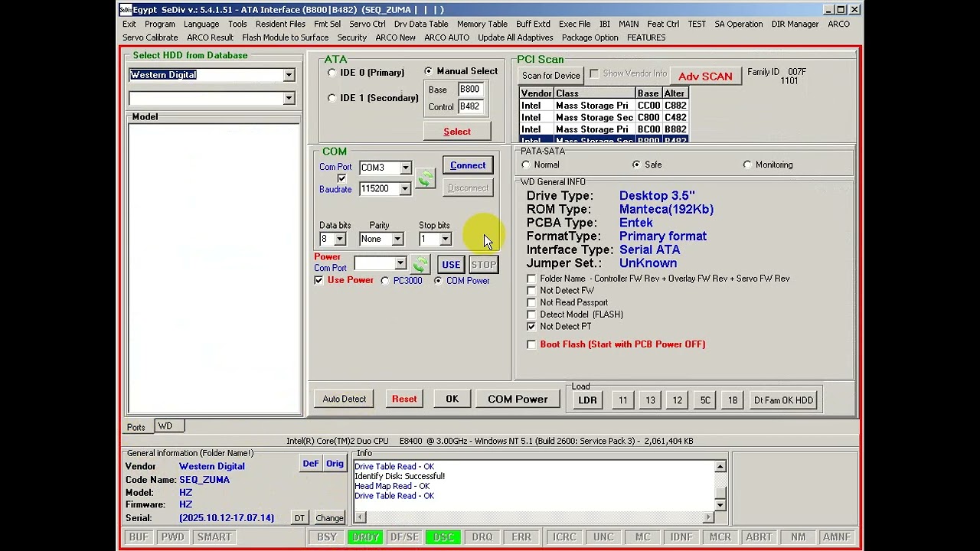Click the application icon in title bar

click(x=126, y=10)
